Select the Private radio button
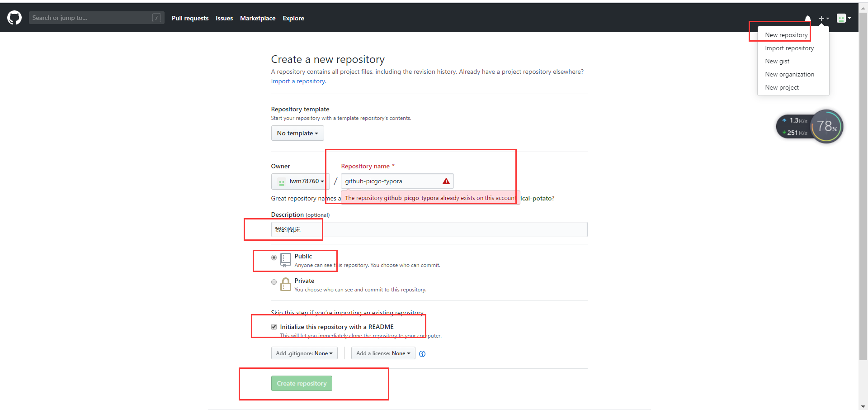The height and width of the screenshot is (410, 868). coord(274,282)
